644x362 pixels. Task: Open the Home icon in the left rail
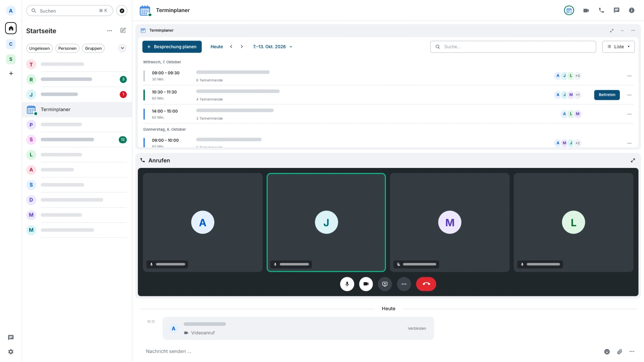(x=11, y=28)
